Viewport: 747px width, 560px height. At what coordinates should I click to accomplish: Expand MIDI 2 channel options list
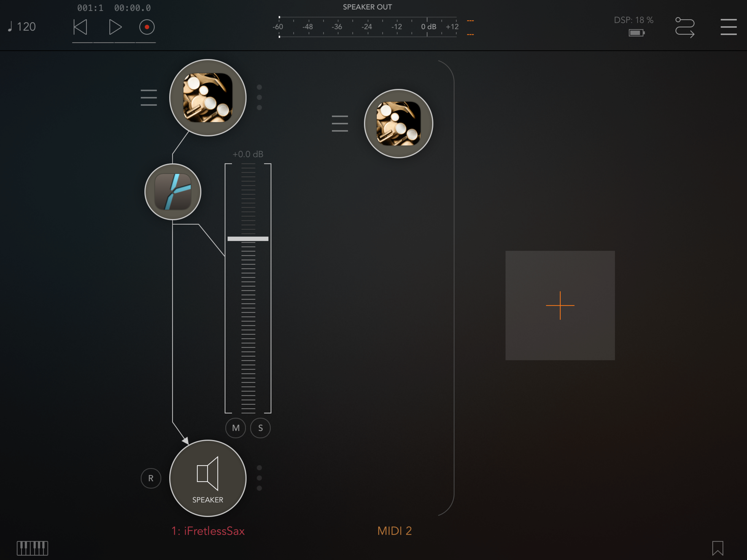pos(340,124)
